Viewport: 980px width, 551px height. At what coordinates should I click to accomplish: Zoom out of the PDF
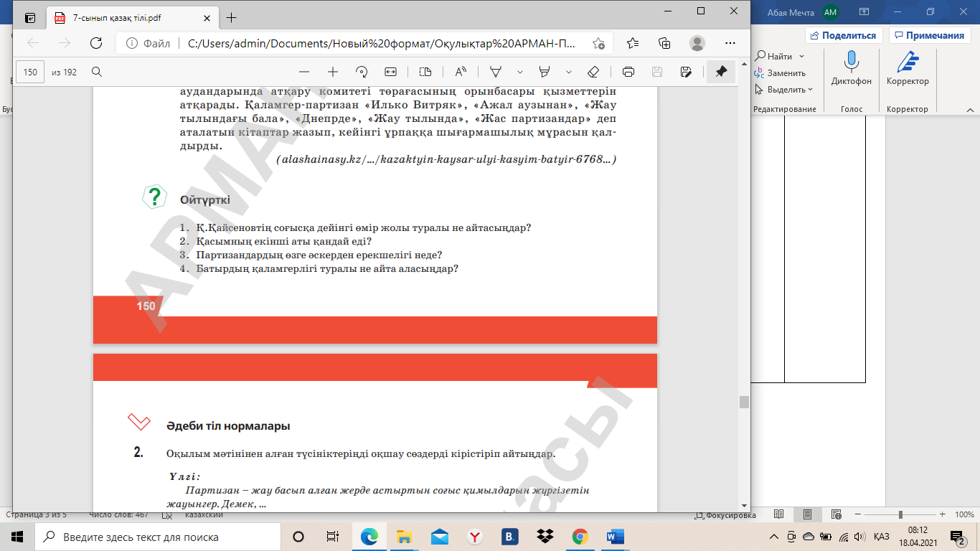pyautogui.click(x=304, y=72)
